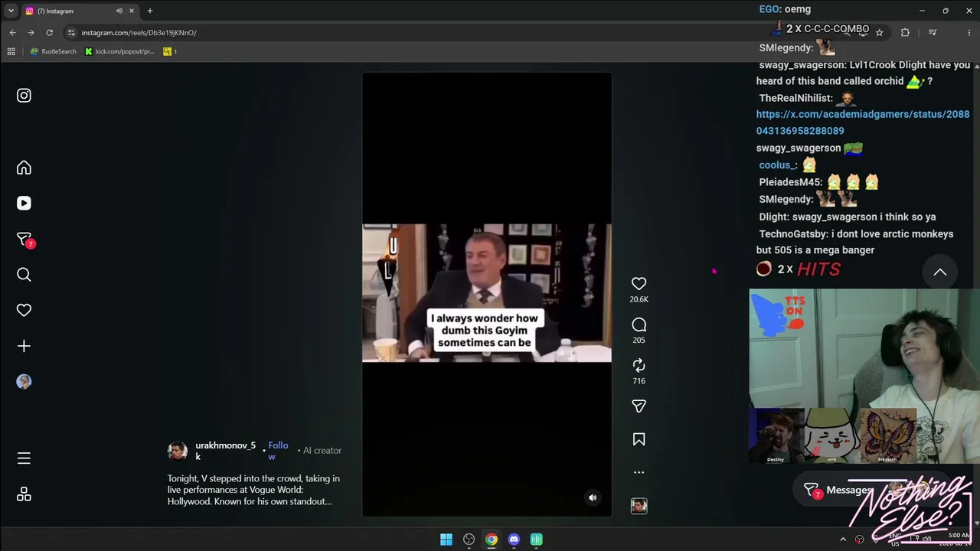Open urakhmonov_5k's profile picture
Viewport: 980px width, 551px height.
(x=178, y=451)
